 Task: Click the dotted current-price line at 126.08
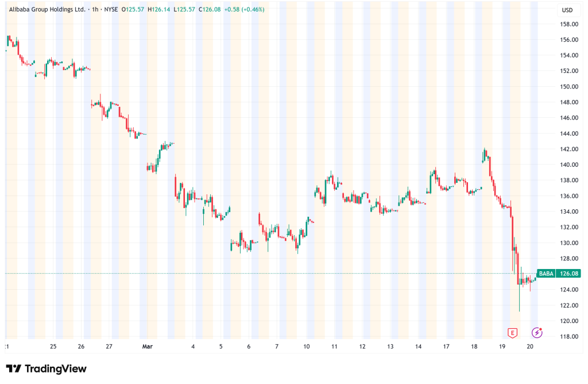(x=287, y=274)
